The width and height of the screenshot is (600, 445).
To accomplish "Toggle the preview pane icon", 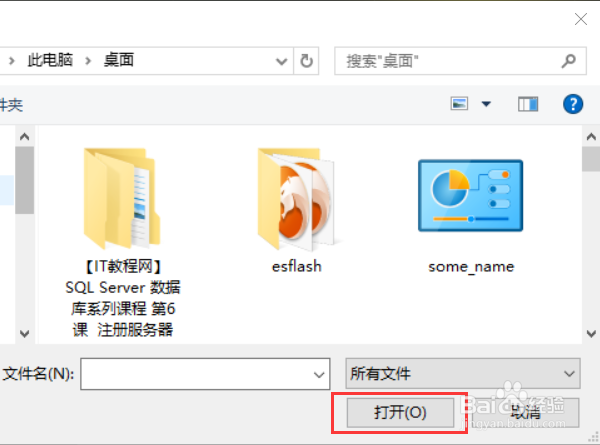I will click(528, 104).
